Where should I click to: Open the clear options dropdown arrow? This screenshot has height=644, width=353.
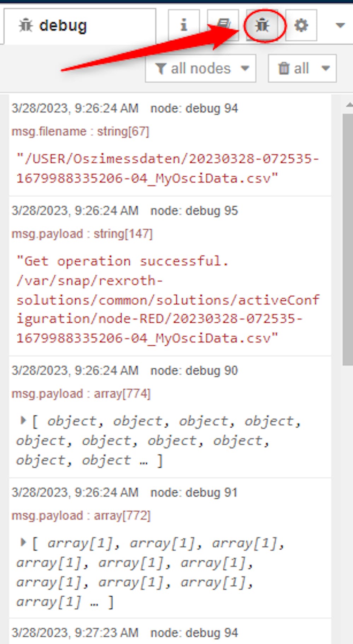coord(326,68)
